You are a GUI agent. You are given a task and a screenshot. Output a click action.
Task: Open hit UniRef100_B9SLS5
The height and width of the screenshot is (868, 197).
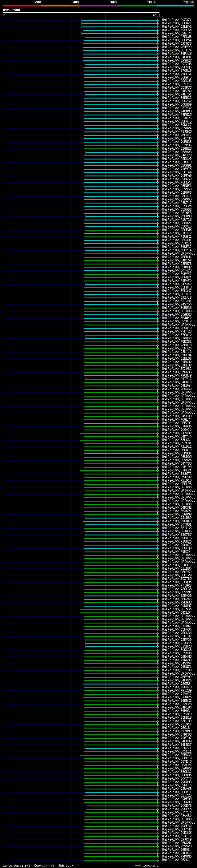(x=176, y=30)
